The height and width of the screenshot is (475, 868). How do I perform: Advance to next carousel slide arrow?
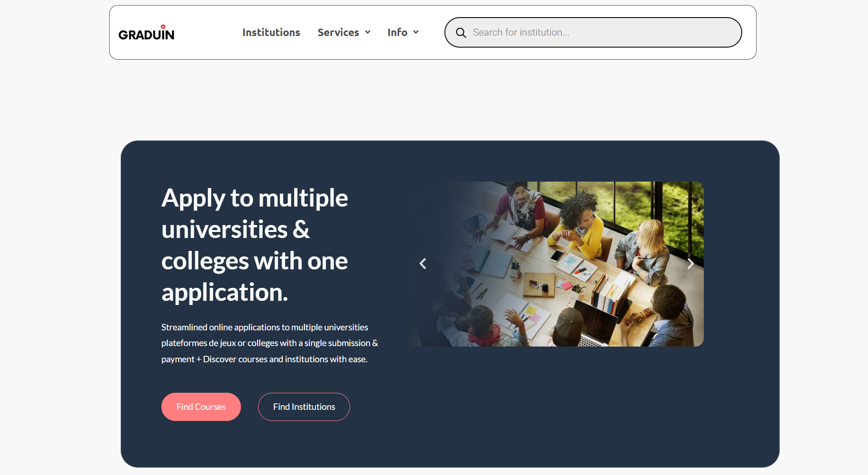(x=690, y=264)
